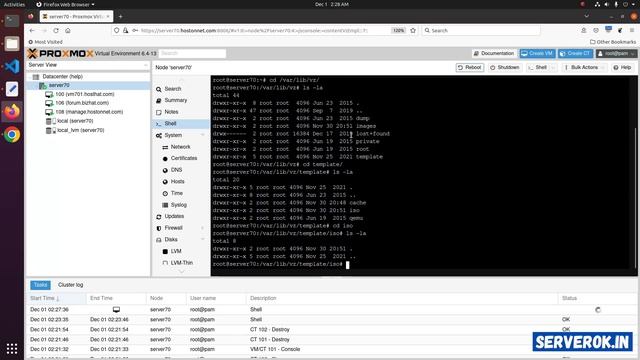Open the Updates panel
The image size is (640, 360).
point(174,216)
